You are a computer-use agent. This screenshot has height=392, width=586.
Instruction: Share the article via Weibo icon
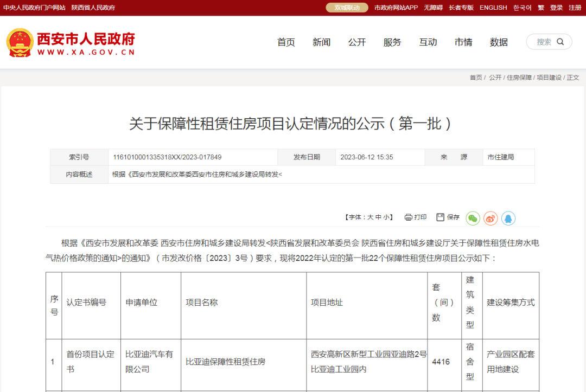(x=491, y=218)
